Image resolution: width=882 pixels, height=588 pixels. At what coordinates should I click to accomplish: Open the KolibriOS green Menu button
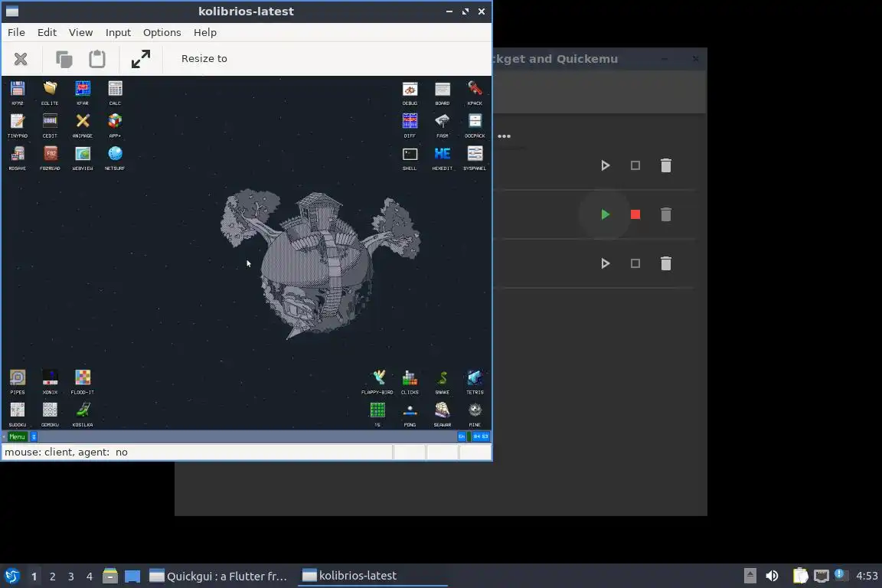pyautogui.click(x=17, y=436)
